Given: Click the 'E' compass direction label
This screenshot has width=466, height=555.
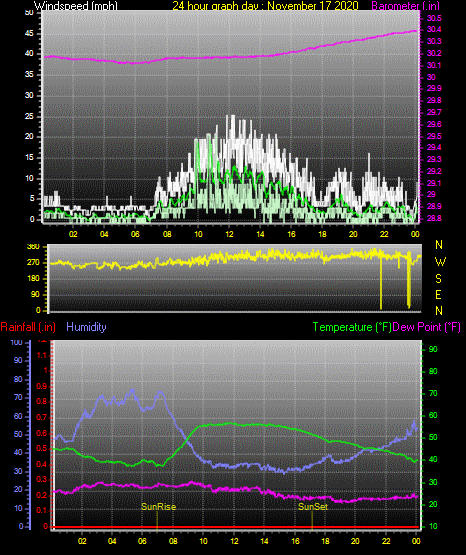Looking at the screenshot, I should [x=438, y=294].
